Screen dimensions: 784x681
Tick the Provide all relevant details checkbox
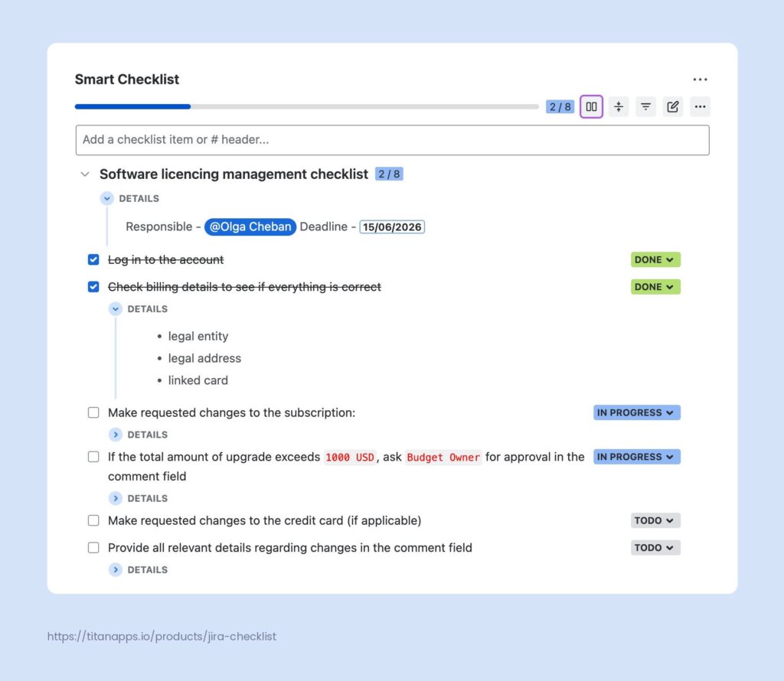[x=93, y=547]
